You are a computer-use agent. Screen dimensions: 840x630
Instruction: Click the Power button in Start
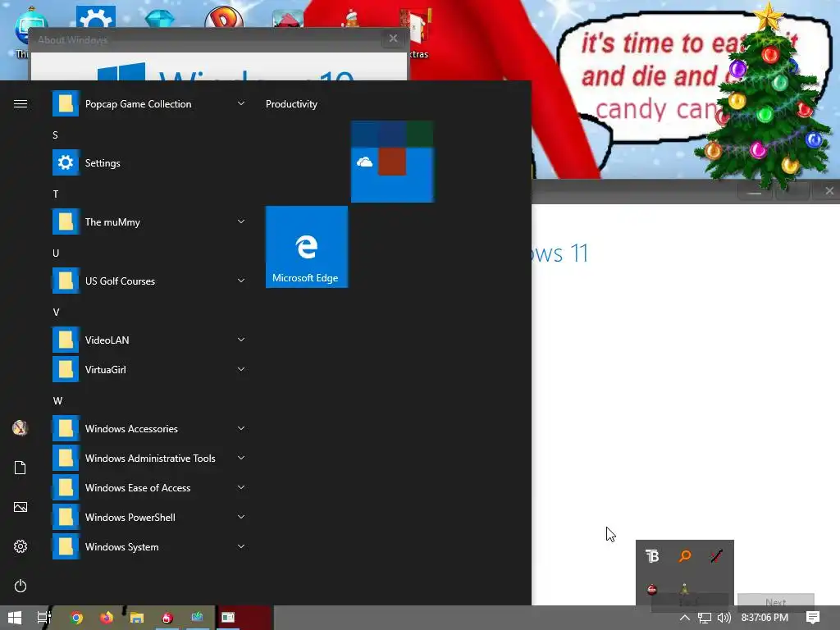pyautogui.click(x=21, y=586)
